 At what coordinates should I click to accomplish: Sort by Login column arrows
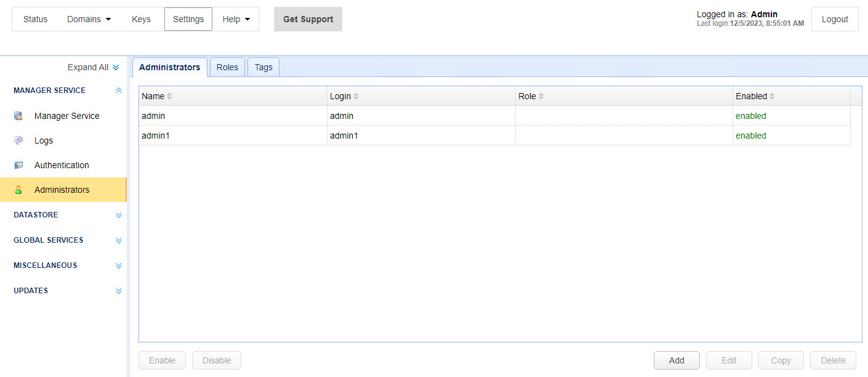(356, 96)
